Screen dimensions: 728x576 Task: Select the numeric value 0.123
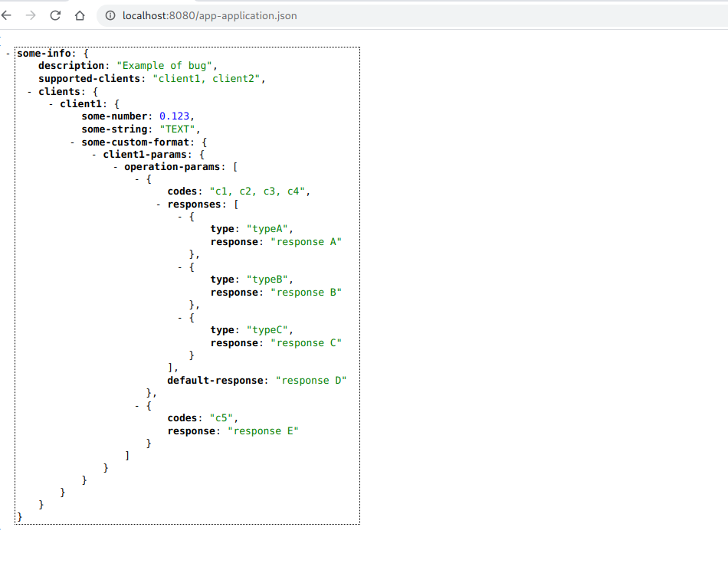[x=175, y=116]
